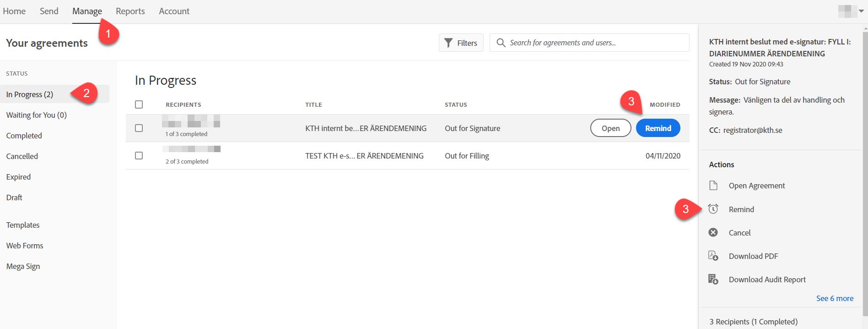Switch to the Reports tab

pyautogui.click(x=130, y=11)
